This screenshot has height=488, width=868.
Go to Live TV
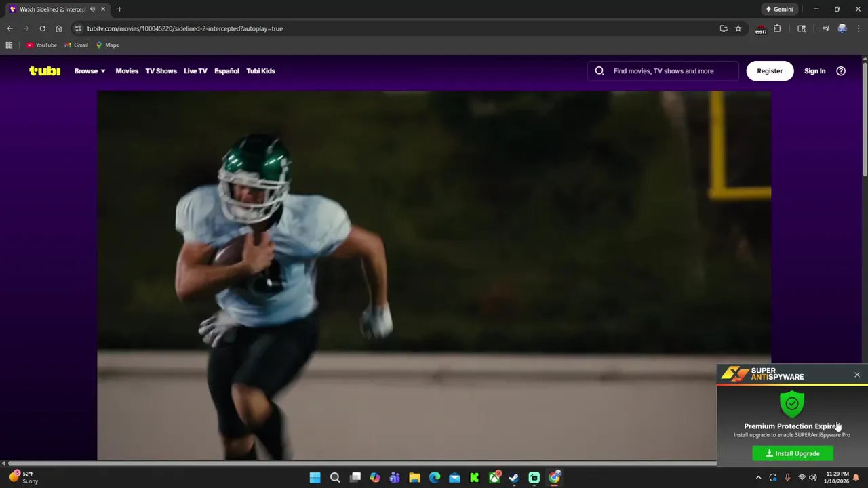coord(195,70)
